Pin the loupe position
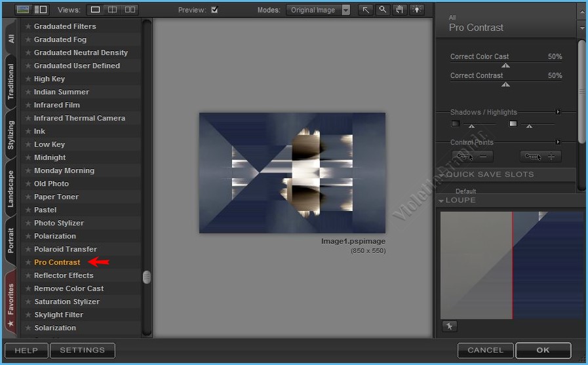Image resolution: width=588 pixels, height=365 pixels. [449, 326]
